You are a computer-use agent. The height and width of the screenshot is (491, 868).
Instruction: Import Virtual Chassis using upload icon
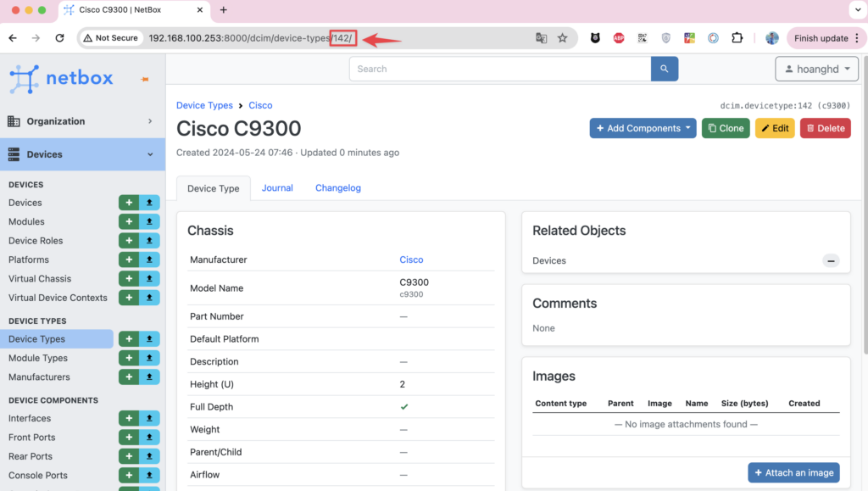coord(149,278)
